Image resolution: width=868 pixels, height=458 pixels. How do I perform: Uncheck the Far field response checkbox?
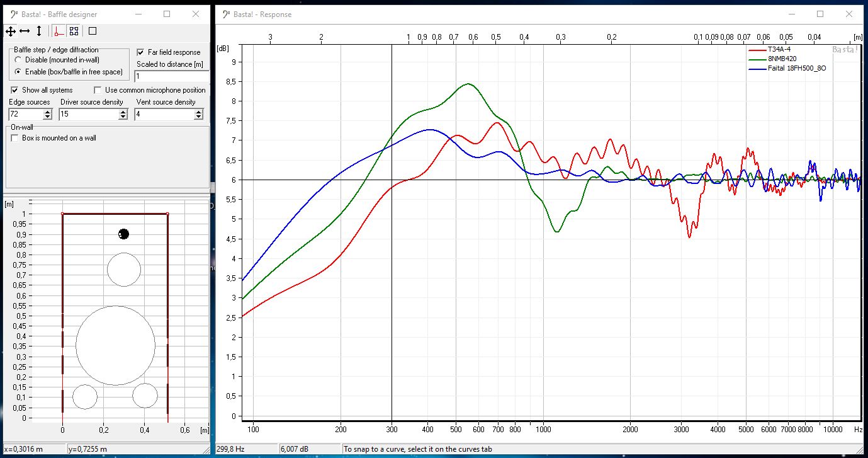point(141,52)
